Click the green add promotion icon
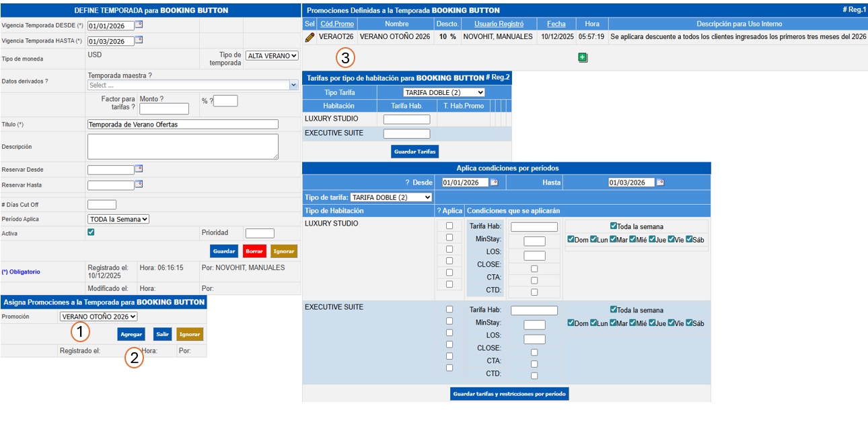This screenshot has width=868, height=423. tap(583, 58)
